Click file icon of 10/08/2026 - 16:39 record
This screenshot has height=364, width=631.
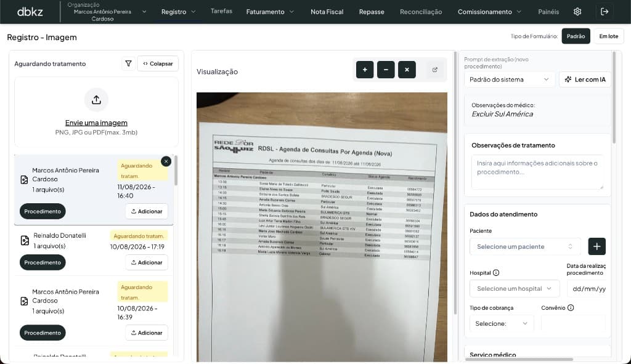(24, 301)
